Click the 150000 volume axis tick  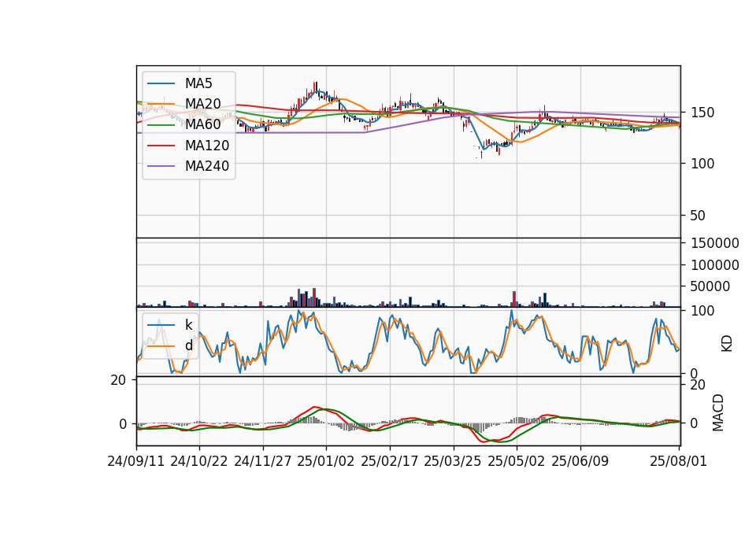tap(715, 243)
